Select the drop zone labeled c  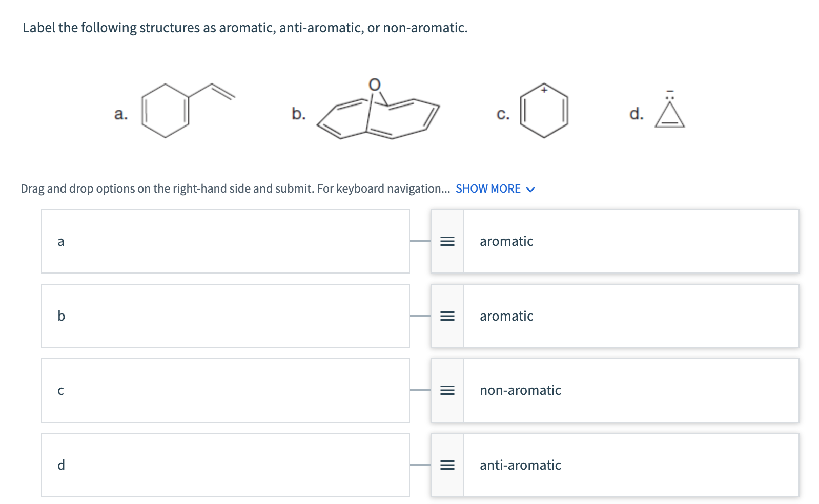(x=225, y=390)
